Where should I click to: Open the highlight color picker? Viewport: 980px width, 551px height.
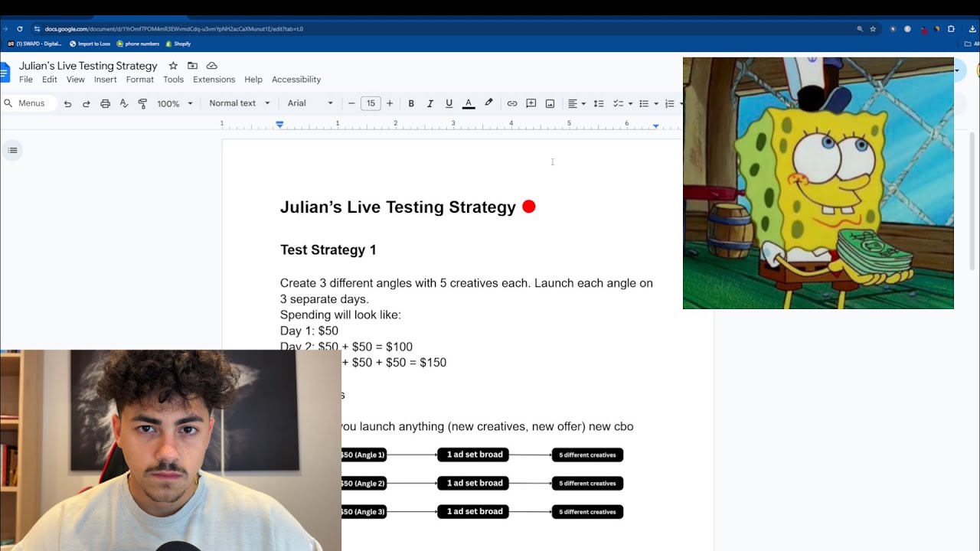[x=488, y=103]
